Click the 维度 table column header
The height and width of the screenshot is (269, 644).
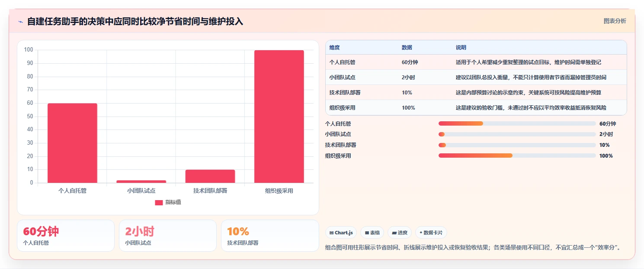click(335, 47)
